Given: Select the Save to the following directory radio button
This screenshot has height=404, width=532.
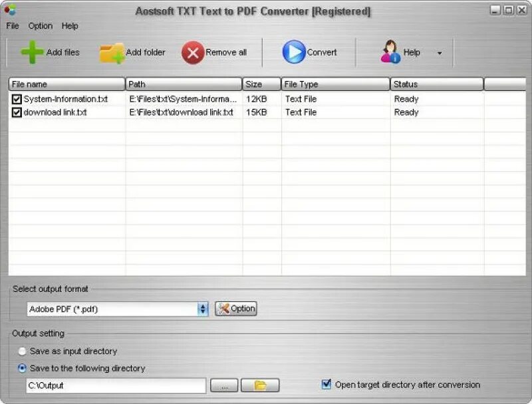Looking at the screenshot, I should click(22, 368).
